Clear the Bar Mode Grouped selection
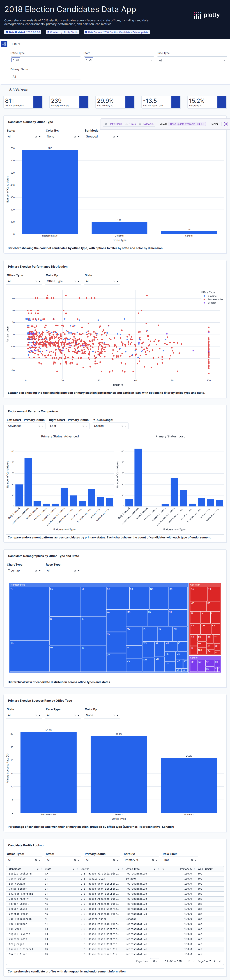The image size is (230, 980). (114, 137)
